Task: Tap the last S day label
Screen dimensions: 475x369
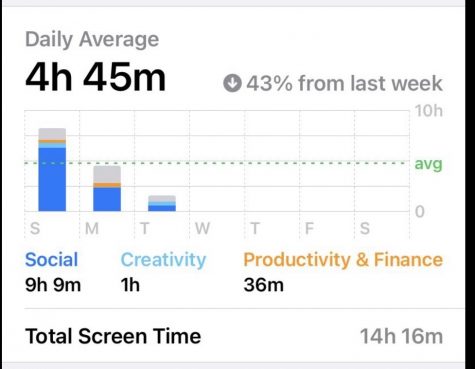Action: 365,229
